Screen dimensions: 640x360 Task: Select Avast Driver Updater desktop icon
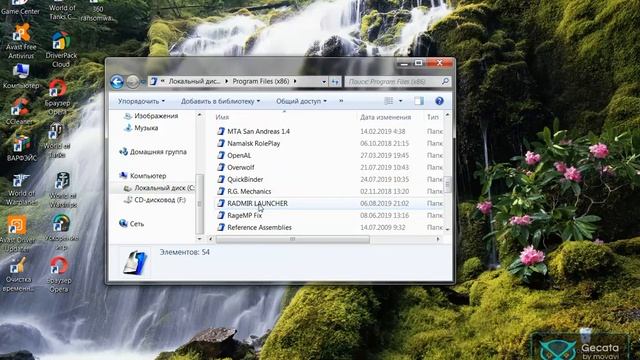tap(18, 233)
